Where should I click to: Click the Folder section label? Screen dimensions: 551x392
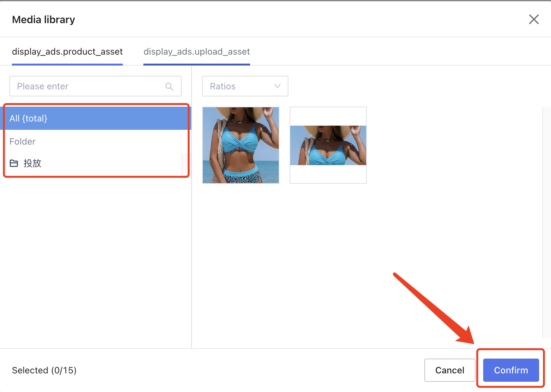(23, 141)
